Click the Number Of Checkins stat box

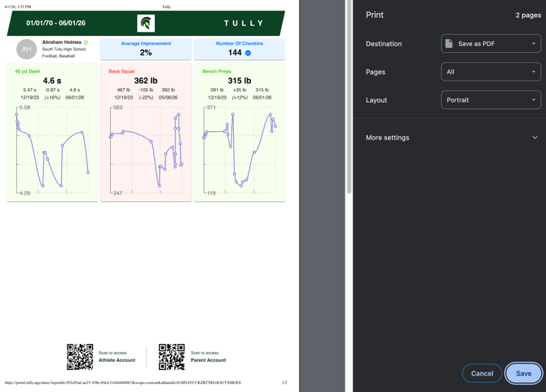tap(240, 49)
